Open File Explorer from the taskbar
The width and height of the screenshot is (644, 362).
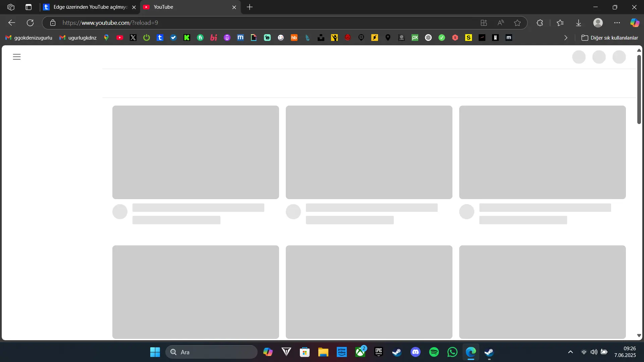[x=323, y=352]
